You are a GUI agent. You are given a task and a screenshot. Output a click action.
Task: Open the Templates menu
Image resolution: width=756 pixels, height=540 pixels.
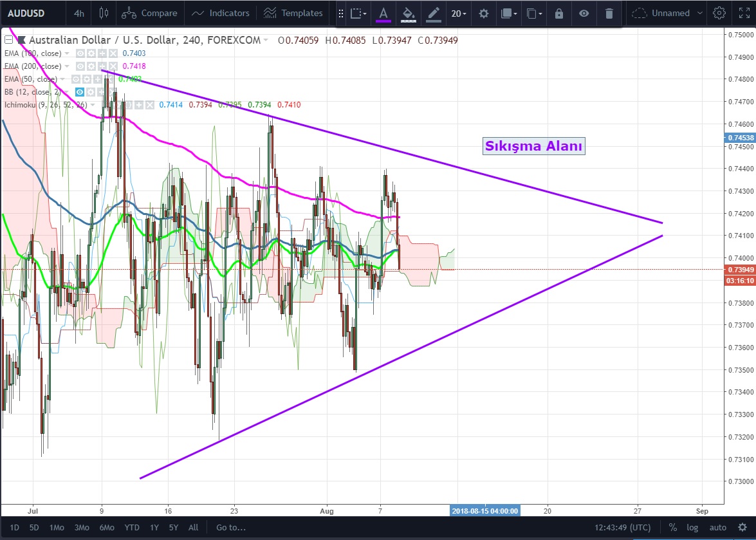pos(293,13)
